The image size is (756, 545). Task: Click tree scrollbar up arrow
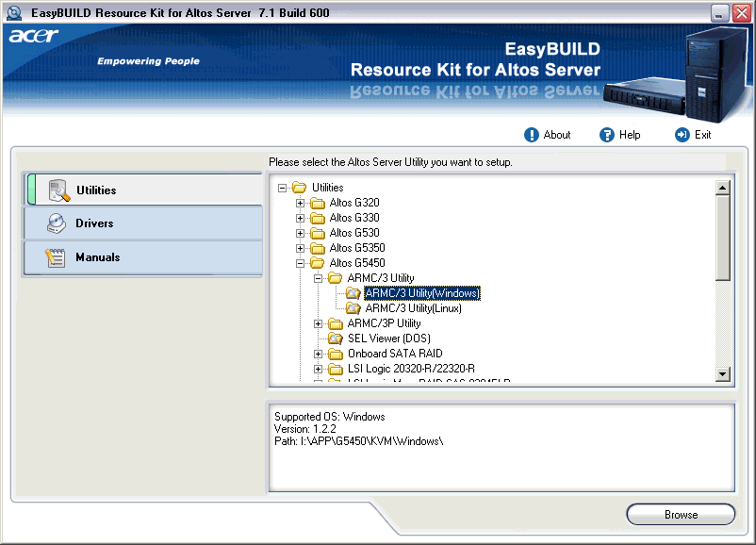click(x=722, y=187)
